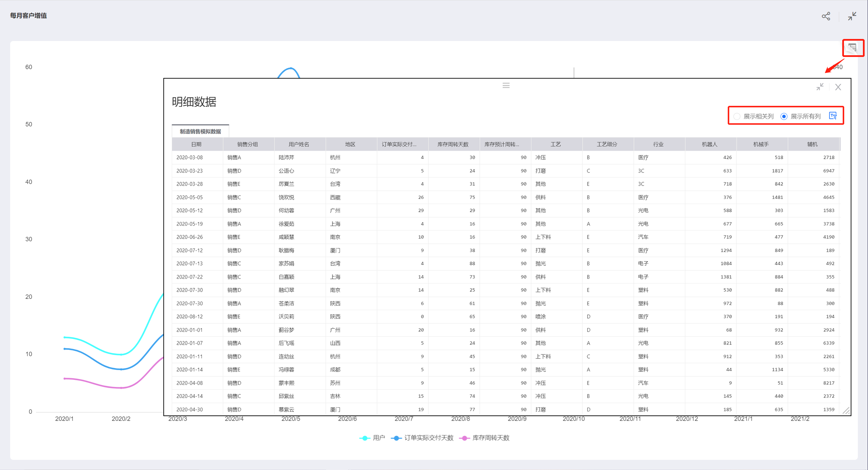The image size is (868, 470).
Task: Click the exit fullscreen icon in header
Action: click(852, 16)
